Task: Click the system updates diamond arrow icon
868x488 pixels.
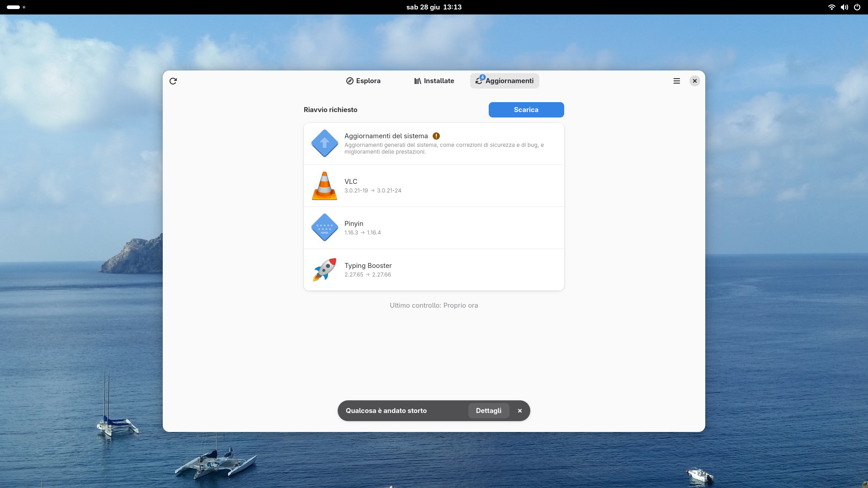Action: (325, 144)
